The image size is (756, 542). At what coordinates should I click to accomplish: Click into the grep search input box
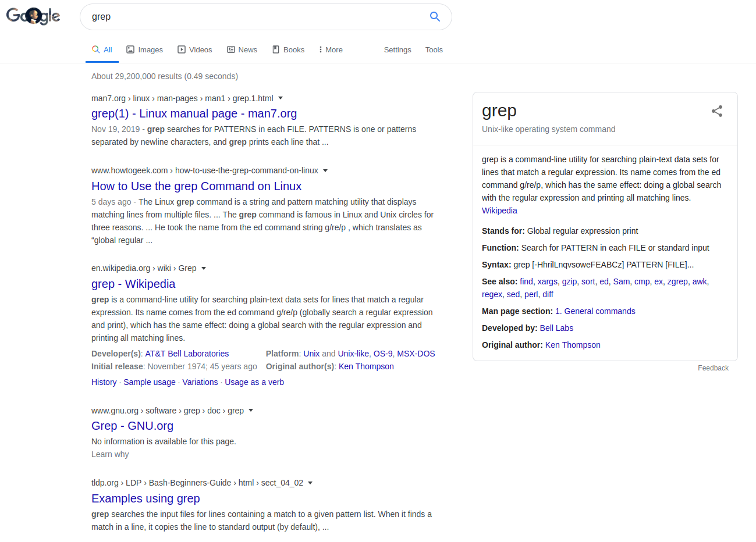click(256, 17)
